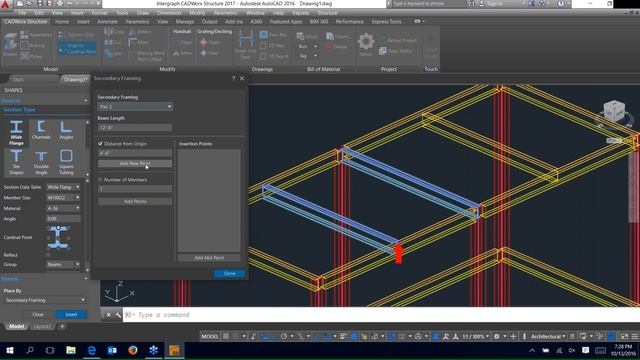640x360 pixels.
Task: Click the AutoCAD application menu logo
Action: (5, 4)
